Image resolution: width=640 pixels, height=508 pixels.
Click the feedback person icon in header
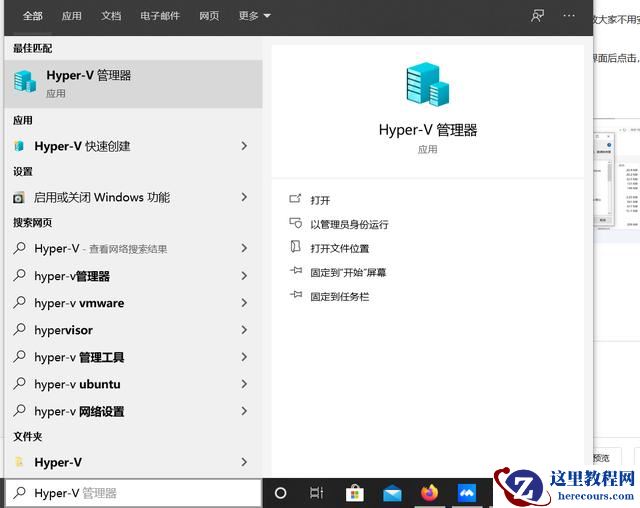pyautogui.click(x=537, y=16)
